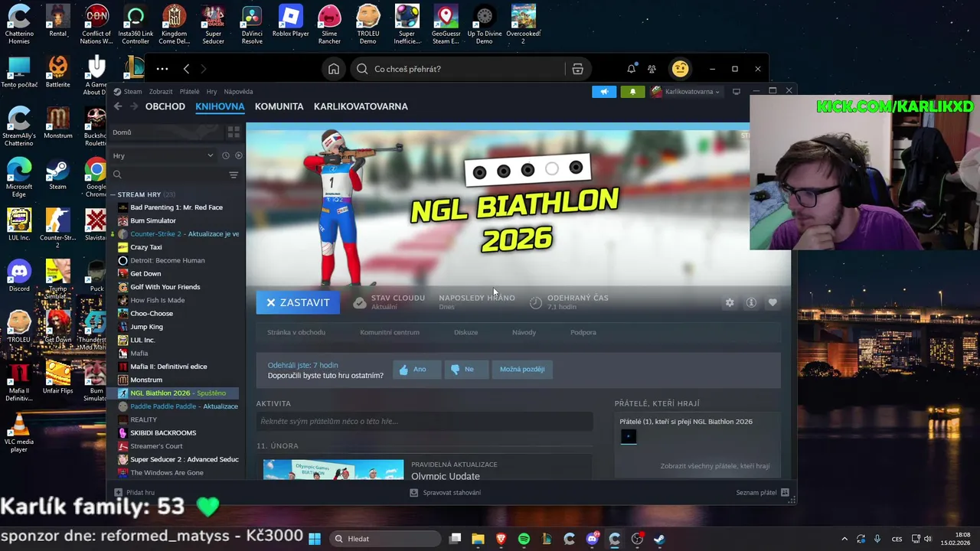Open Nápověda menu
Viewport: 980px width, 551px height.
238,92
